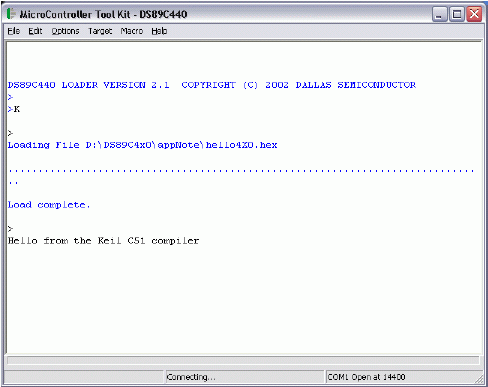
Task: Click the Load complete message line
Action: tap(49, 205)
